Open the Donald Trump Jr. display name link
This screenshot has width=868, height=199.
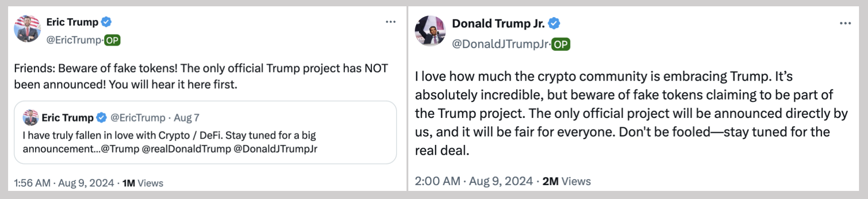498,23
